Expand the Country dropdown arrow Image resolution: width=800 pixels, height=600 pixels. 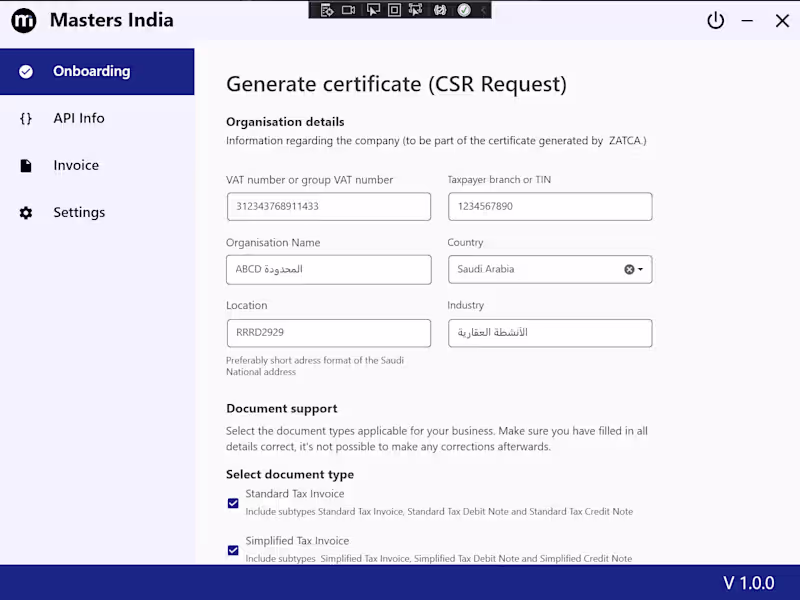(x=640, y=269)
